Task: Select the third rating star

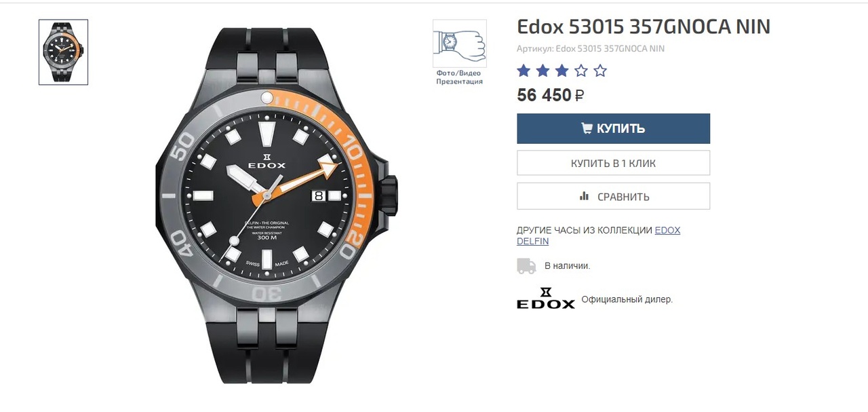Action: [561, 71]
